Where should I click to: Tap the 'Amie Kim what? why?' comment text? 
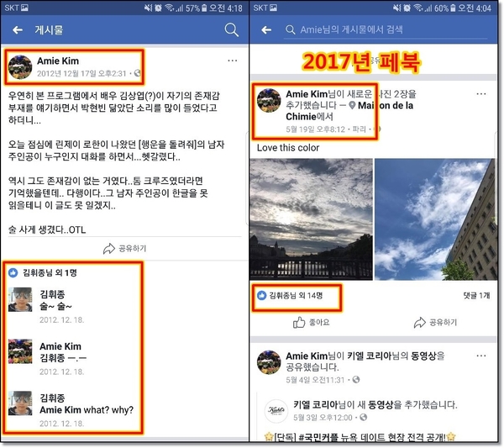click(87, 410)
